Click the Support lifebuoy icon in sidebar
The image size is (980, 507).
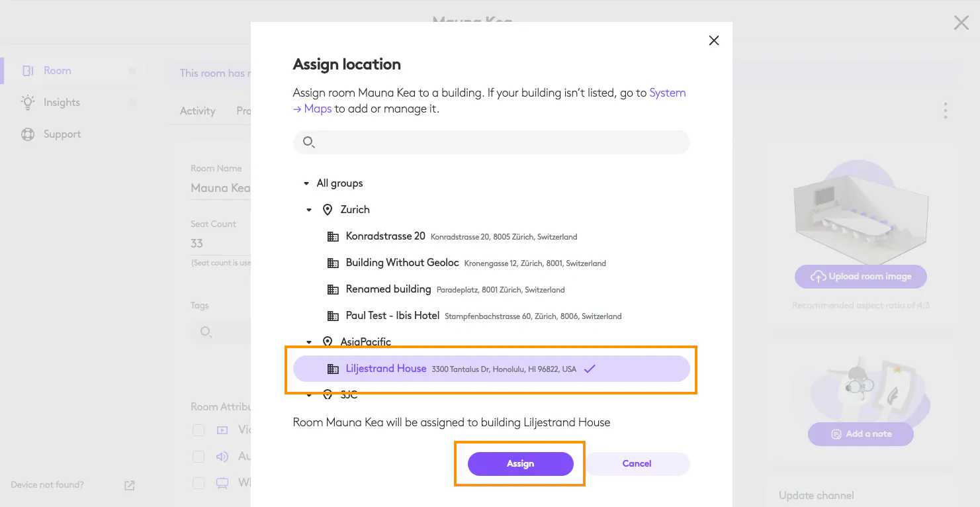coord(28,134)
